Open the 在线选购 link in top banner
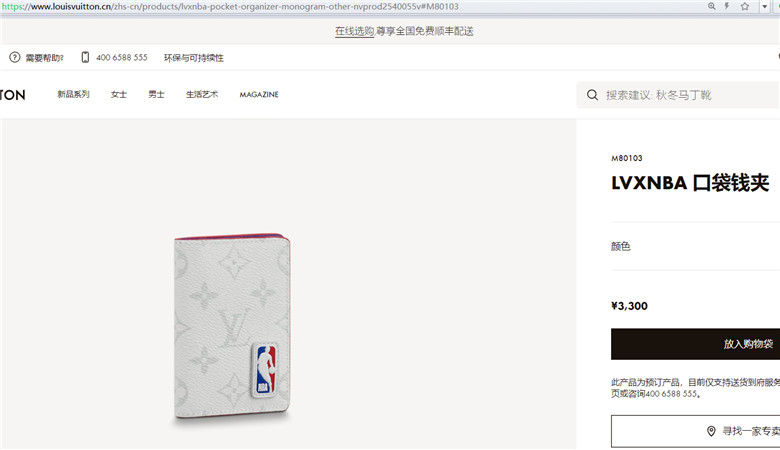 [354, 31]
